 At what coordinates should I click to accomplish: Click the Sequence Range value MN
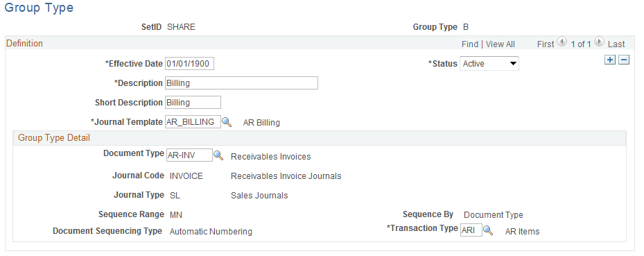[x=176, y=215]
